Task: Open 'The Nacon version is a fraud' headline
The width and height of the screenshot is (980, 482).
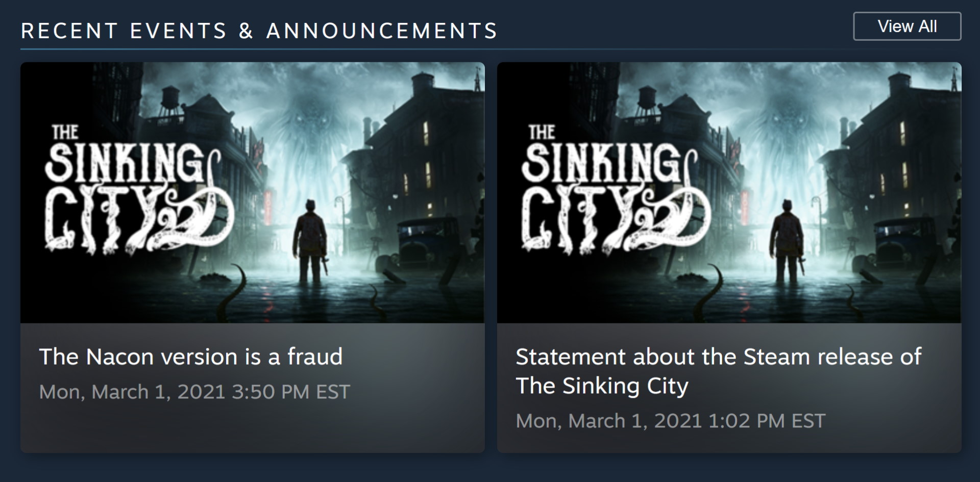Action: point(190,357)
